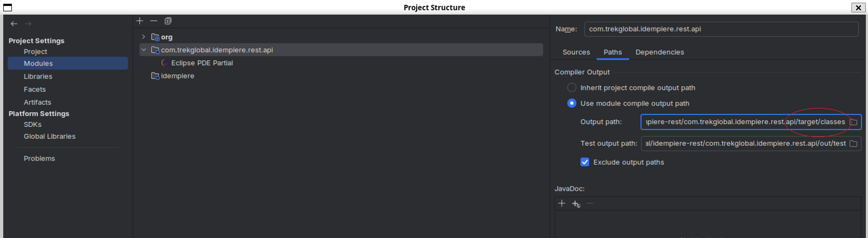Image resolution: width=868 pixels, height=238 pixels.
Task: Open the Problems section
Action: tap(40, 158)
